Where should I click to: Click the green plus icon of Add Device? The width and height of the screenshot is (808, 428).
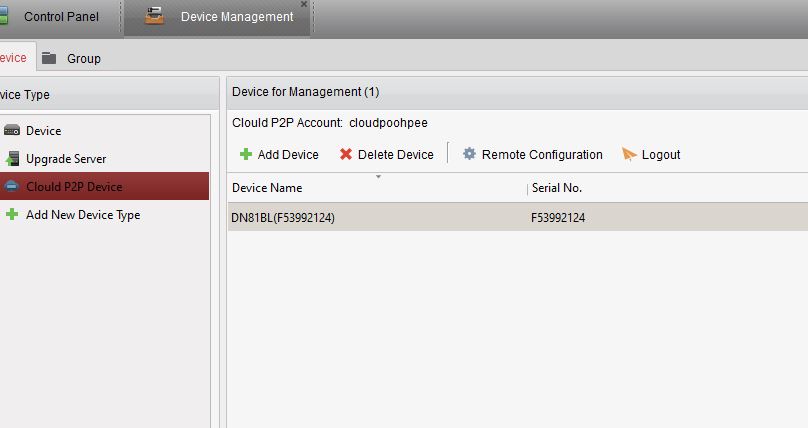click(246, 154)
